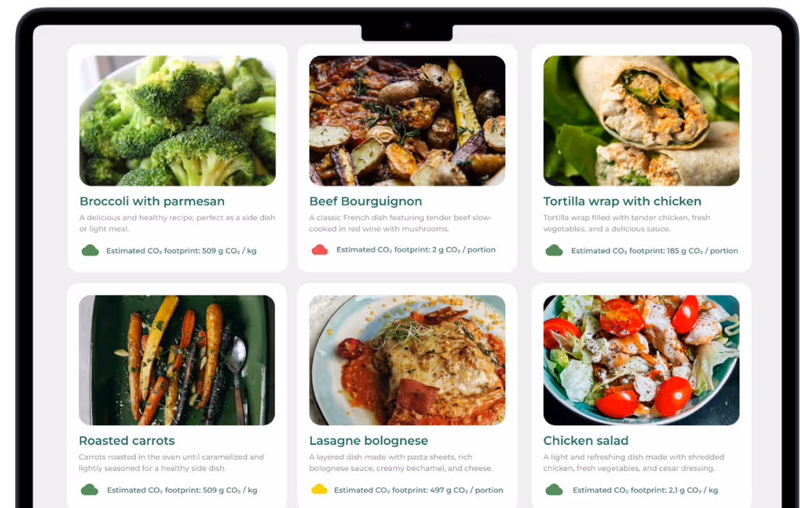Open the Chicken salad title link
The height and width of the screenshot is (508, 812).
[586, 441]
